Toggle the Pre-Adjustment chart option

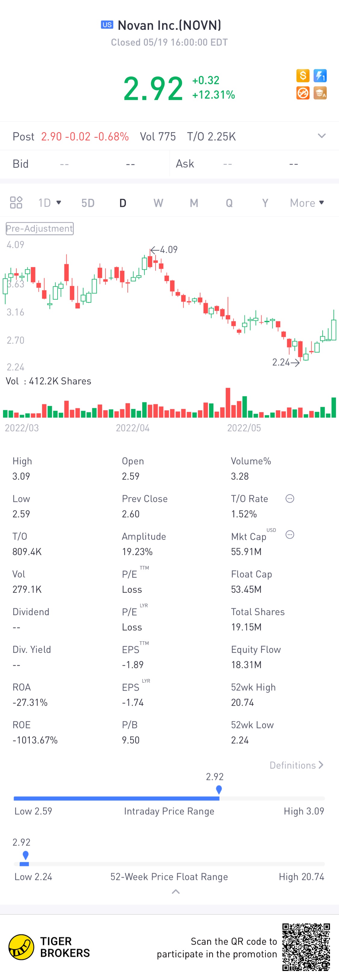click(x=39, y=228)
